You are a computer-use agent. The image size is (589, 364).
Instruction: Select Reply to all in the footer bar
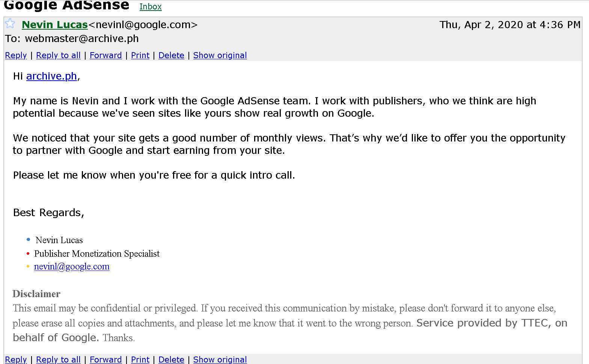click(x=58, y=359)
